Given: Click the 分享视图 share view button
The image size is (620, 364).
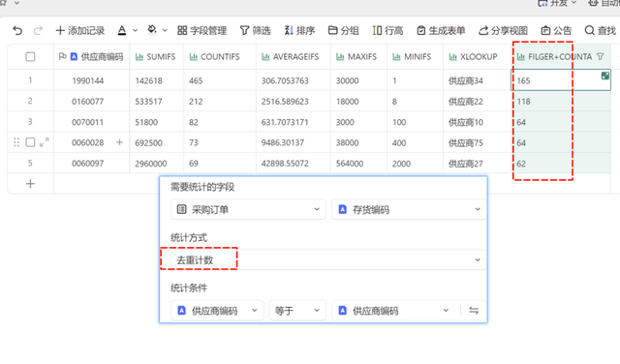Looking at the screenshot, I should [504, 30].
